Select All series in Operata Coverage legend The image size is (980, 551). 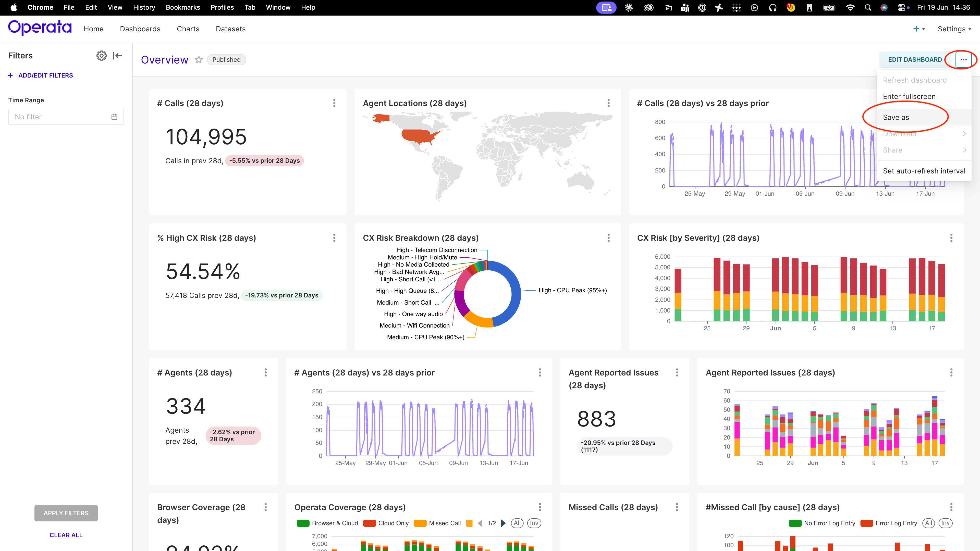point(517,523)
